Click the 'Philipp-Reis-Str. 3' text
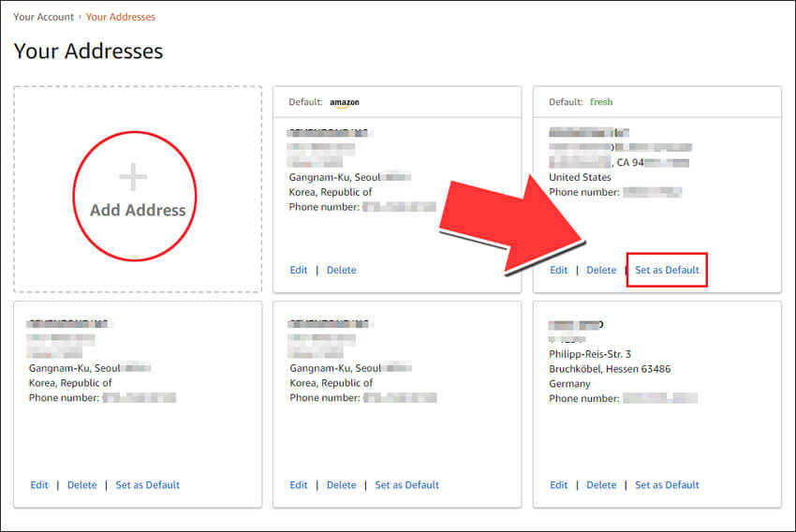Viewport: 796px width, 532px height. point(590,354)
